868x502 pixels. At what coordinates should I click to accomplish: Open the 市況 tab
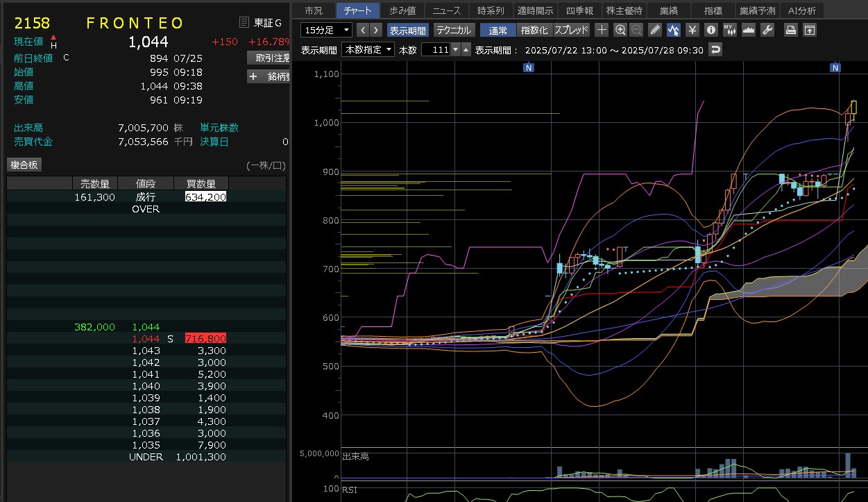tap(314, 10)
